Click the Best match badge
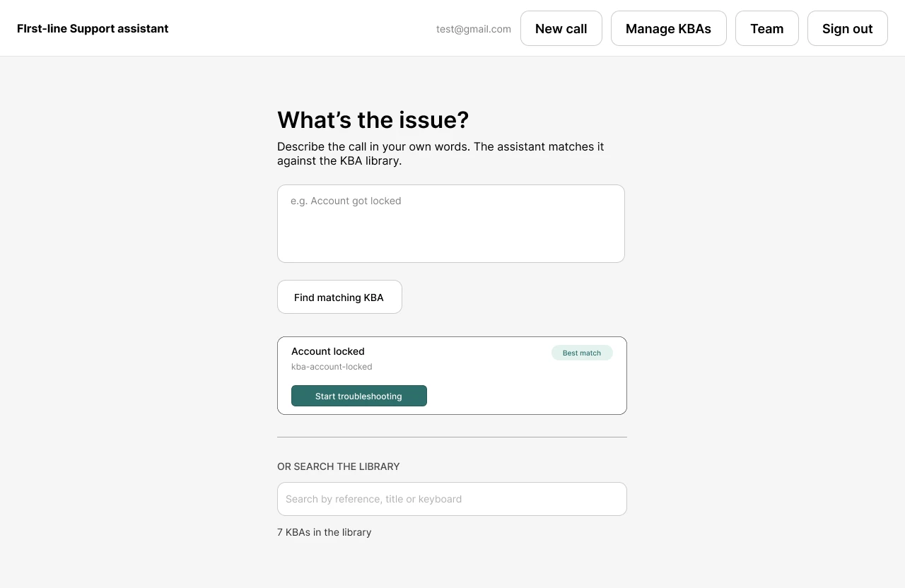Viewport: 905px width, 588px height. coord(582,353)
